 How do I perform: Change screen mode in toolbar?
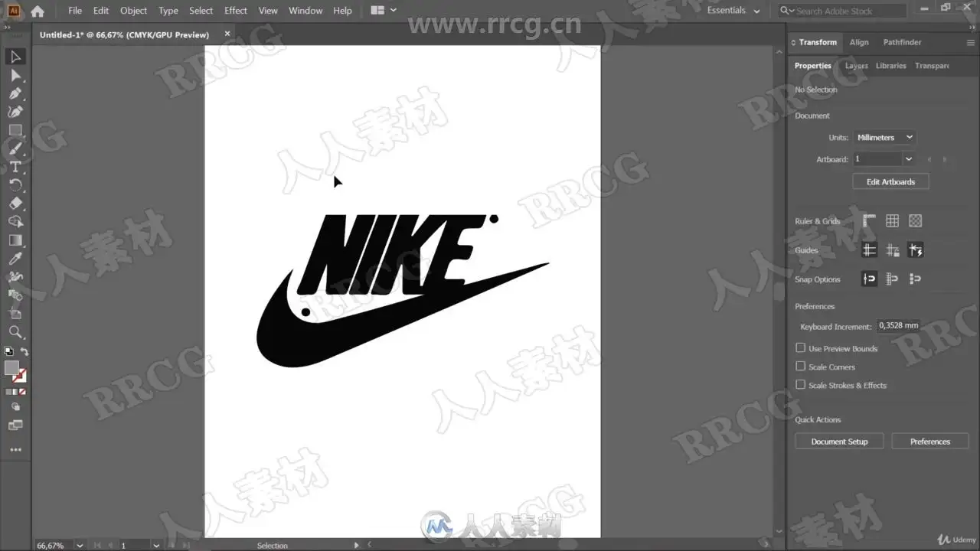tap(15, 425)
